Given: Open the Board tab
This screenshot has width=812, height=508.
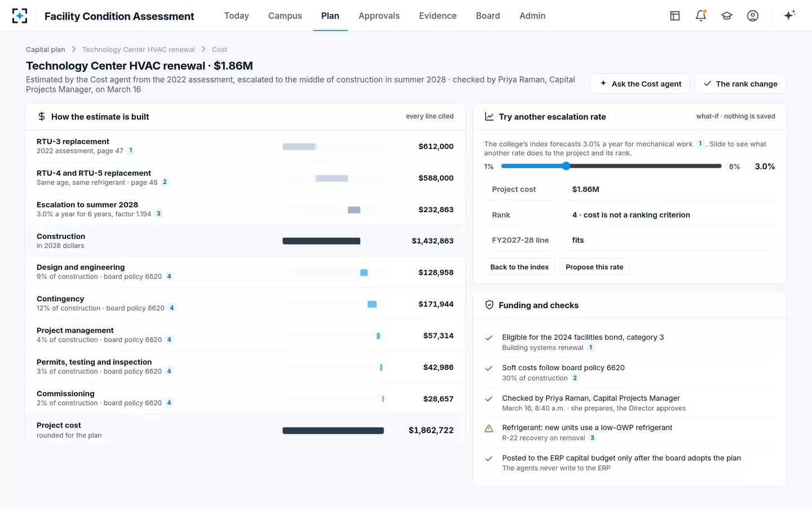Looking at the screenshot, I should 488,16.
